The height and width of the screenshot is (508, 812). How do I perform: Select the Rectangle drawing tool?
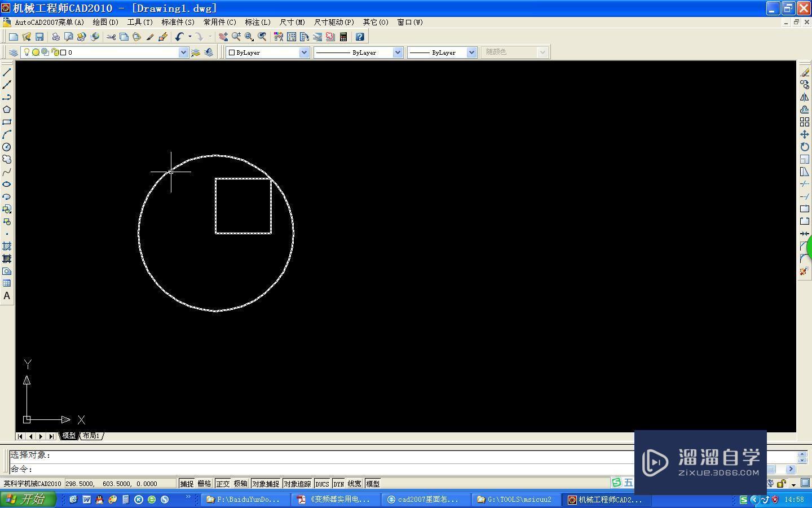[7, 121]
